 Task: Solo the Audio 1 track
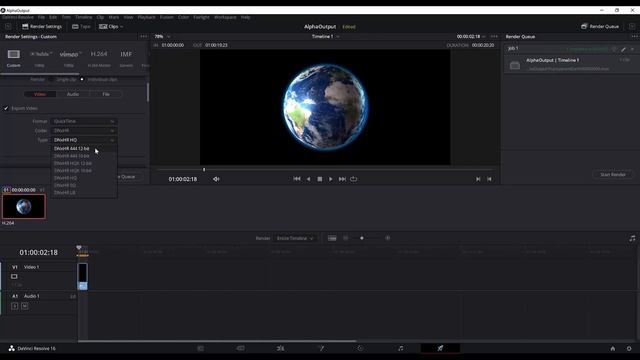(15, 306)
